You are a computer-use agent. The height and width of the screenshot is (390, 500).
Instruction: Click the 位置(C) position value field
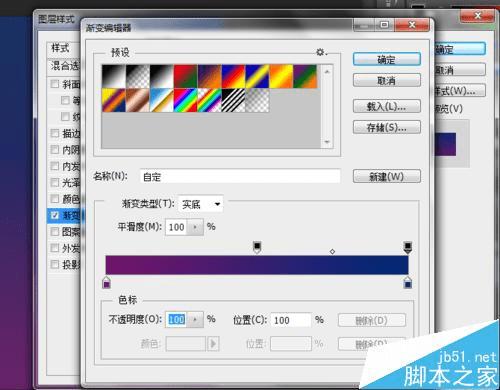[291, 320]
